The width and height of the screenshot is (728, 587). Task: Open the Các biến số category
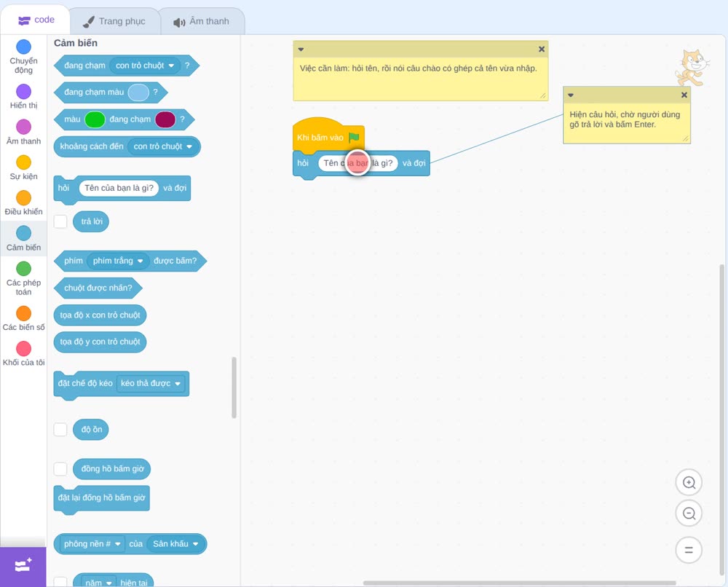click(24, 318)
